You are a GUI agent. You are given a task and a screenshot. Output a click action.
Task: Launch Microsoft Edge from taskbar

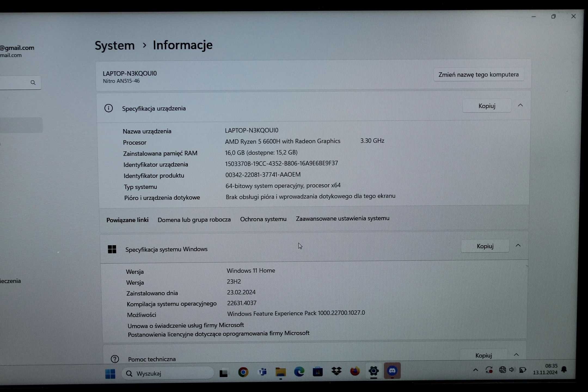(299, 372)
